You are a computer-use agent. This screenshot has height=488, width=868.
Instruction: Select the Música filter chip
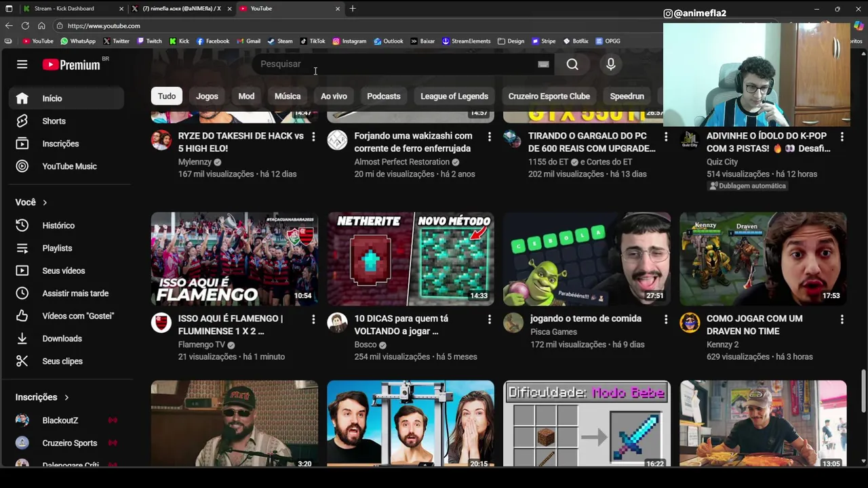tap(288, 96)
